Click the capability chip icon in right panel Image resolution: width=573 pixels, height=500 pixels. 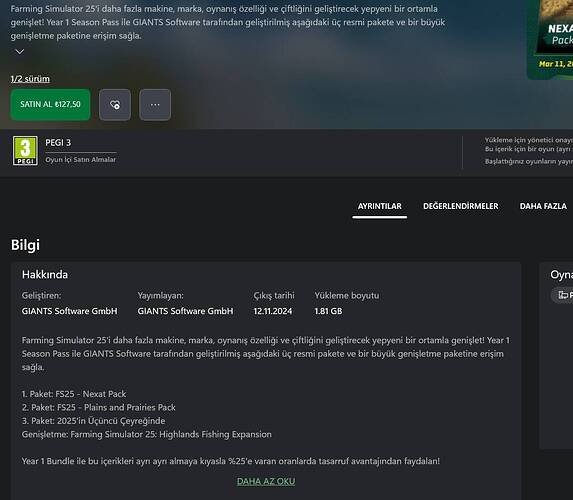point(563,295)
